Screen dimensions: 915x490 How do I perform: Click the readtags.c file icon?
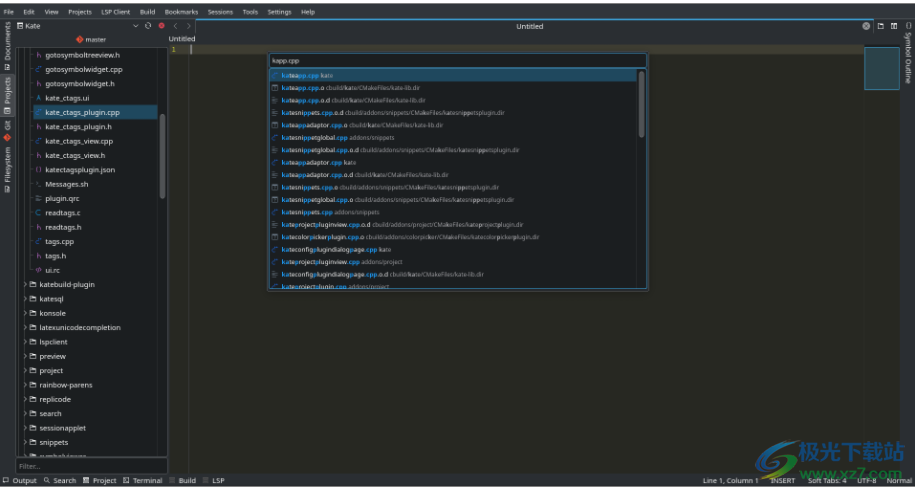(x=39, y=212)
